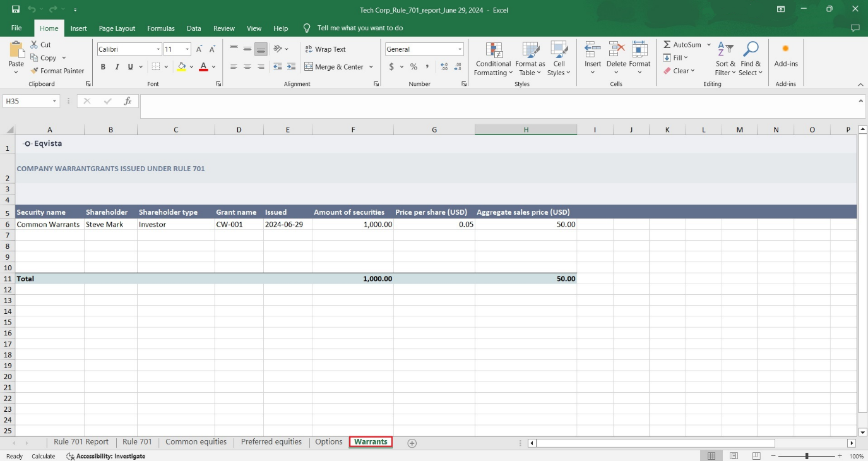Switch to the Page Layout ribbon tab
Image resolution: width=868 pixels, height=461 pixels.
click(x=117, y=28)
